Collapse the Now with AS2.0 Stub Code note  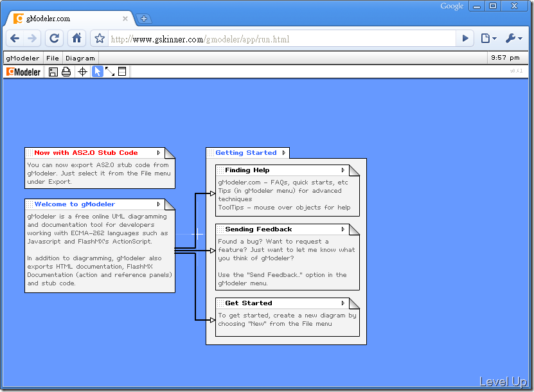pos(158,153)
